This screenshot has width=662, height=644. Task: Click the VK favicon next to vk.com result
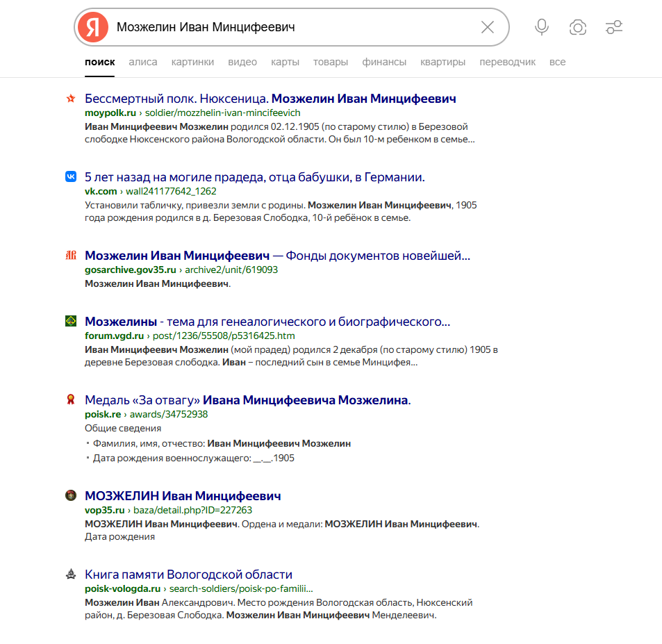(x=71, y=176)
